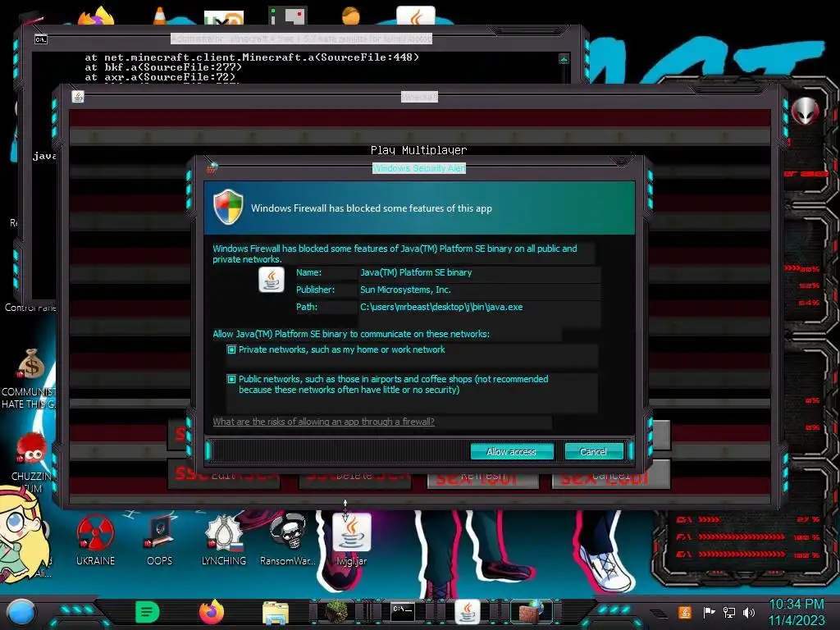Switch to the Java taskbar icon

467,612
